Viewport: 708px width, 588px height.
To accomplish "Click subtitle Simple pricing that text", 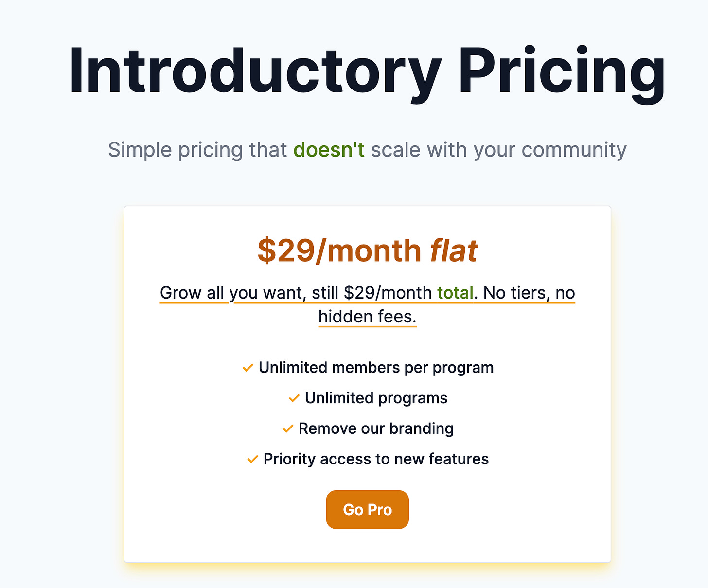I will [197, 149].
